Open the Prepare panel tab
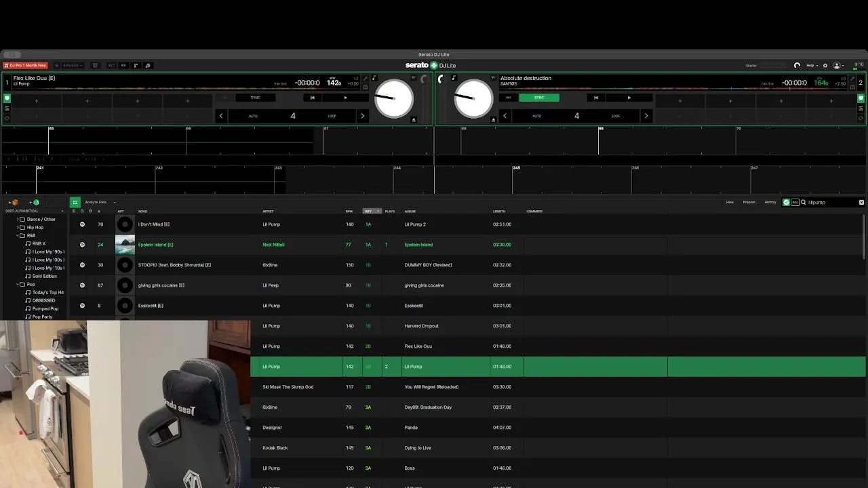Screen dimensions: 868x488 tap(749, 202)
